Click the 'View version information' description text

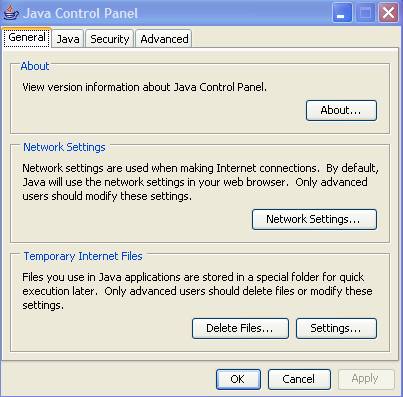coord(144,87)
